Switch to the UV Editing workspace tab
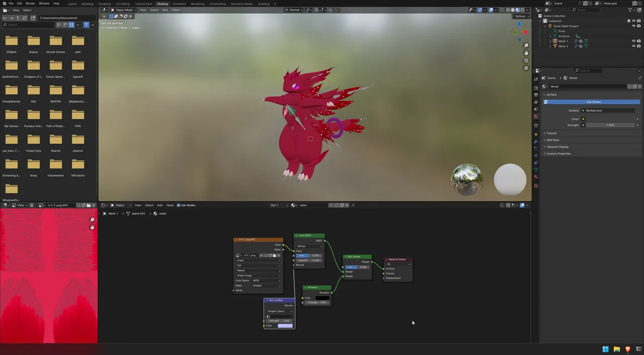The width and height of the screenshot is (644, 355). point(122,4)
